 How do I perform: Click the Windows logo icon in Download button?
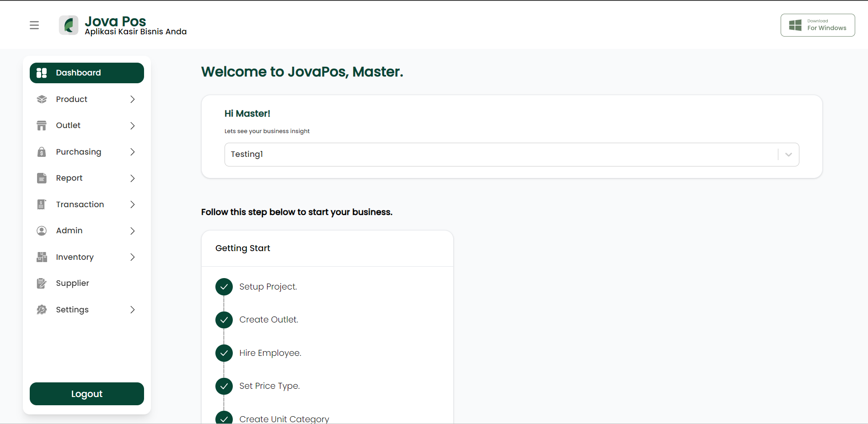pyautogui.click(x=795, y=25)
